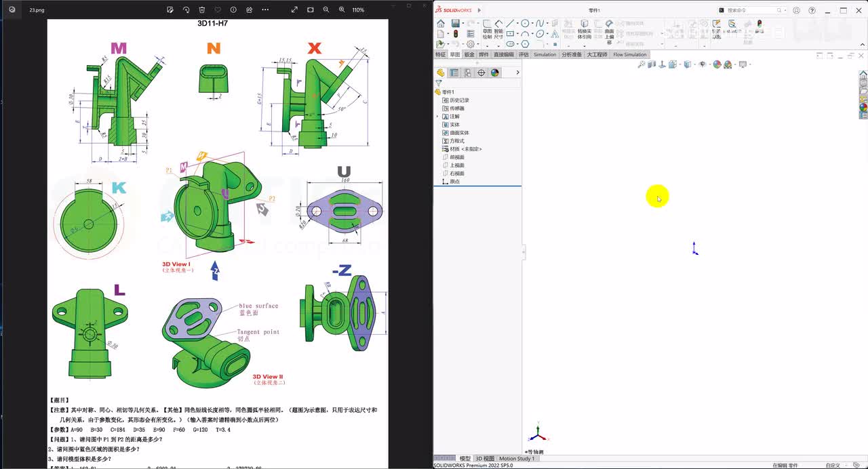Viewport: 868px width, 469px height.
Task: Open the SOLIDWORKS user login icon
Action: click(x=796, y=10)
